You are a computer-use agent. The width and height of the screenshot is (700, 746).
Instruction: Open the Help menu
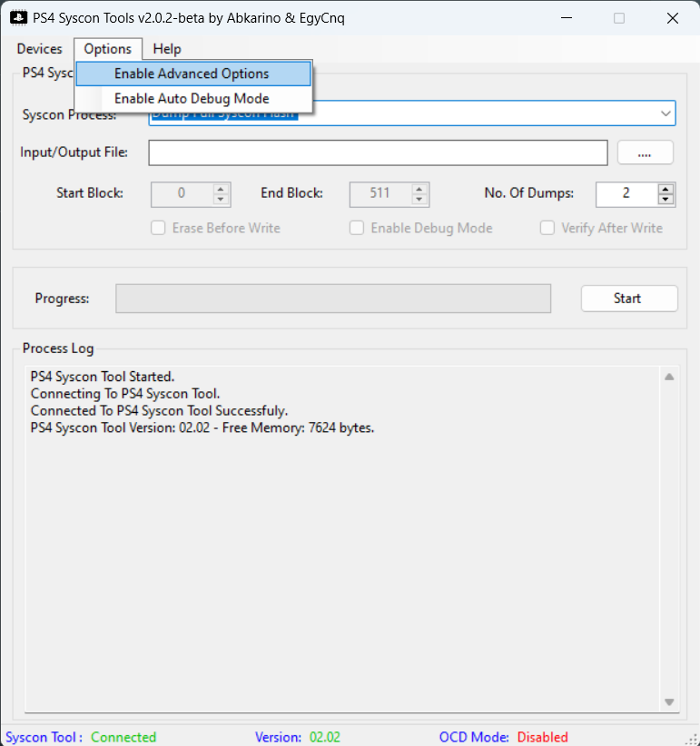click(167, 49)
